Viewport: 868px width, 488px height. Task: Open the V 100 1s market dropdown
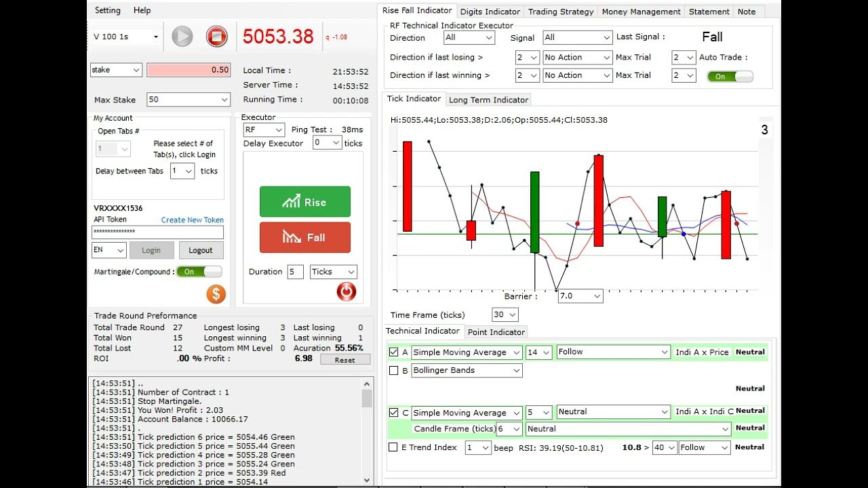(x=126, y=37)
